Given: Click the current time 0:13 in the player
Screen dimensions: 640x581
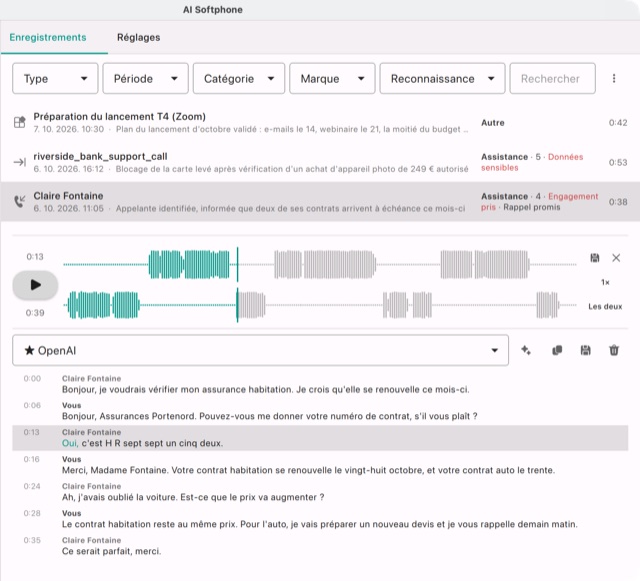Looking at the screenshot, I should 35,257.
